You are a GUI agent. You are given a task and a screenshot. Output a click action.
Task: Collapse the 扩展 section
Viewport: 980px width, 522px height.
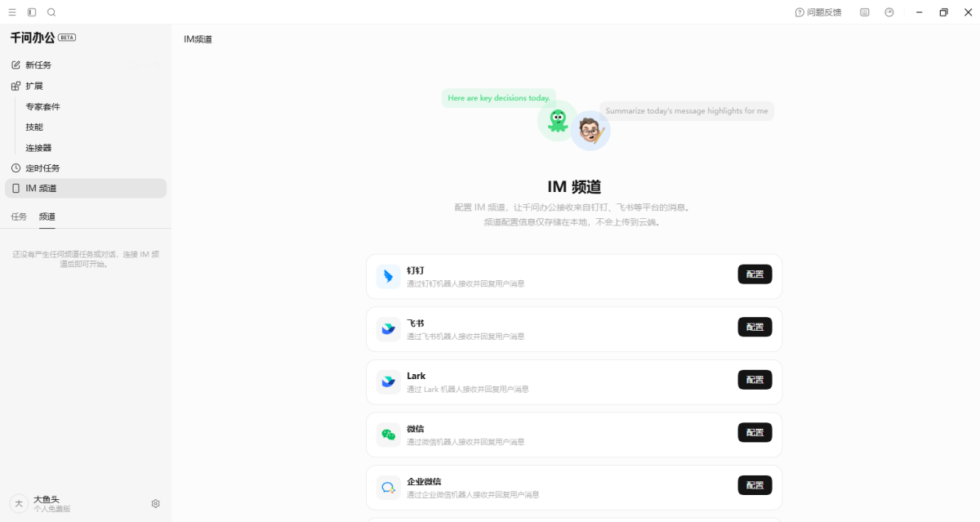(x=86, y=86)
